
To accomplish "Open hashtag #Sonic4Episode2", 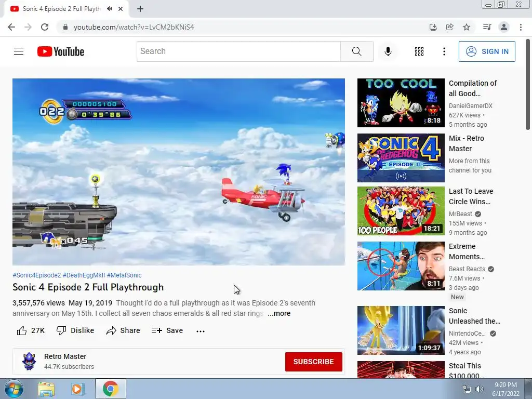I will click(37, 275).
